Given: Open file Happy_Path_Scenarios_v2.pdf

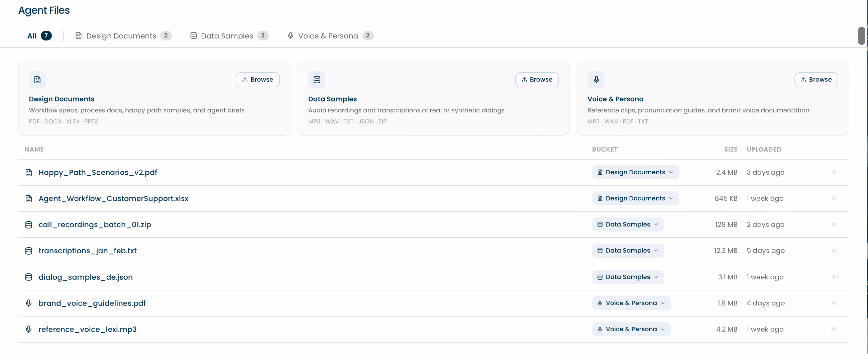Looking at the screenshot, I should point(98,173).
